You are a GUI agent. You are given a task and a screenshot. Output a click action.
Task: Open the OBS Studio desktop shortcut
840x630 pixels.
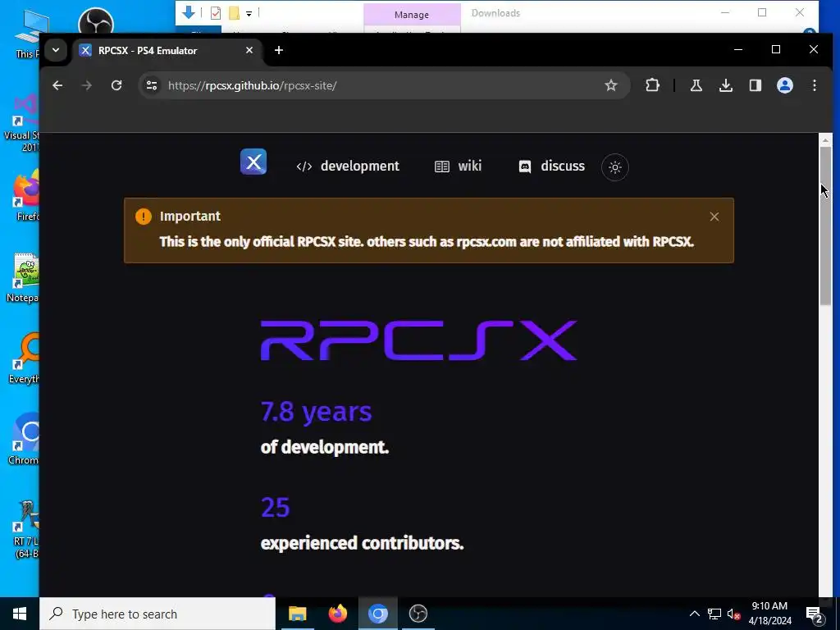(95, 21)
